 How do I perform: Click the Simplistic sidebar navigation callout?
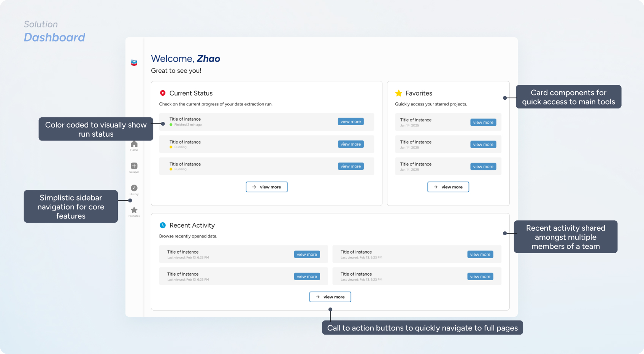pos(71,207)
